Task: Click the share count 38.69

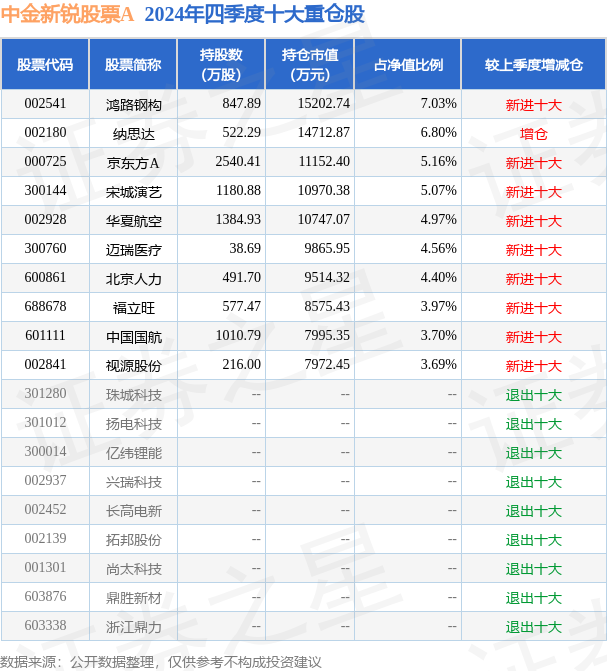Action: coord(245,249)
